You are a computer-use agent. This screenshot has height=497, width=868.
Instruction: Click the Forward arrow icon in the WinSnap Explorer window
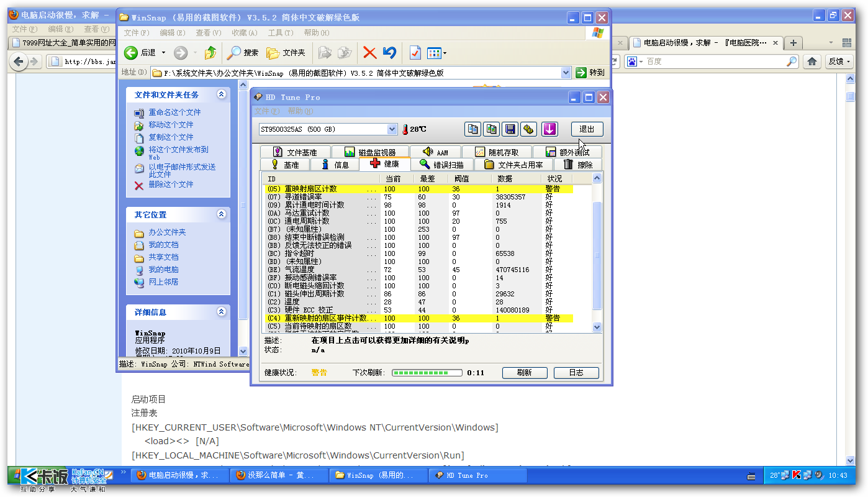pyautogui.click(x=181, y=53)
